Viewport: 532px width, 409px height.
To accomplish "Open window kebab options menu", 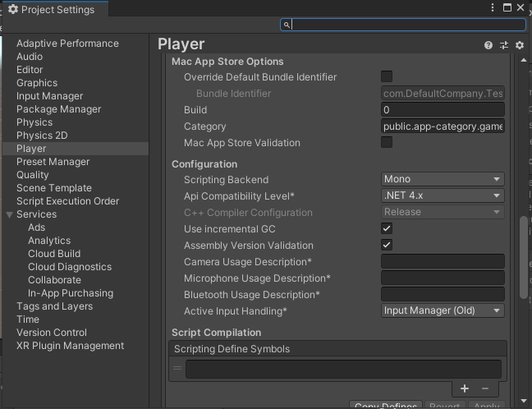I will (493, 7).
